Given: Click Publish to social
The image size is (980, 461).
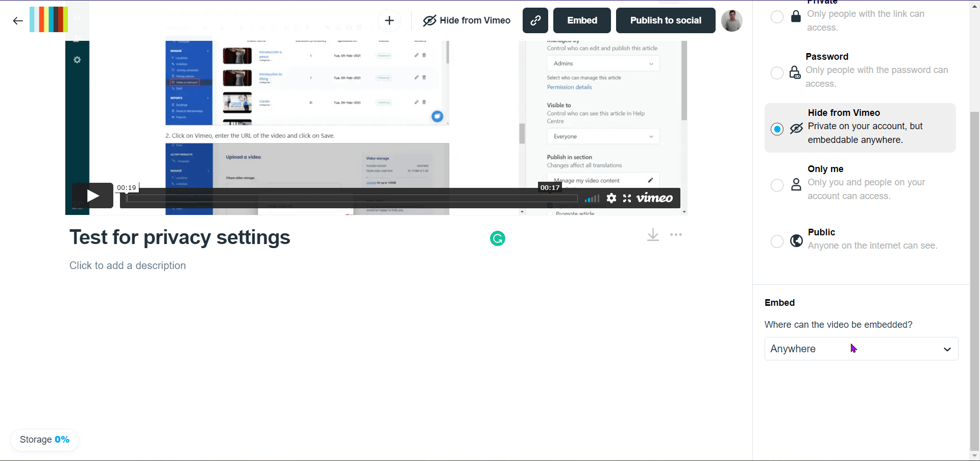Looking at the screenshot, I should 666,20.
